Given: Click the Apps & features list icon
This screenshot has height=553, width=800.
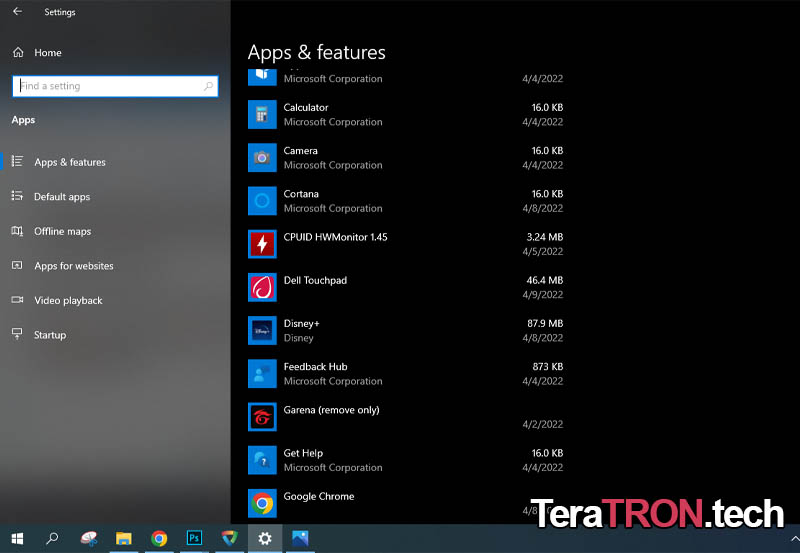Looking at the screenshot, I should (x=17, y=161).
